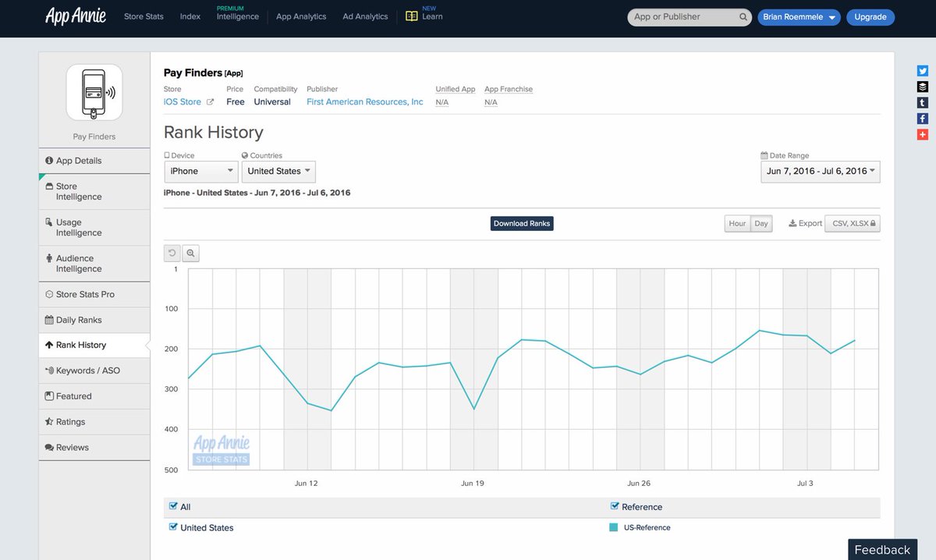The image size is (936, 560).
Task: Reset chart zoom with undo icon
Action: click(172, 253)
